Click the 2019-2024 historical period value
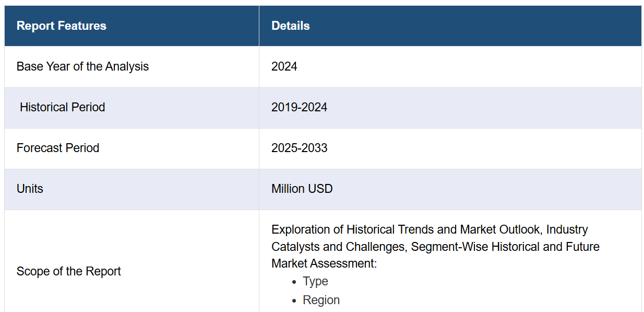Viewport: 644px width, 312px height. point(299,108)
